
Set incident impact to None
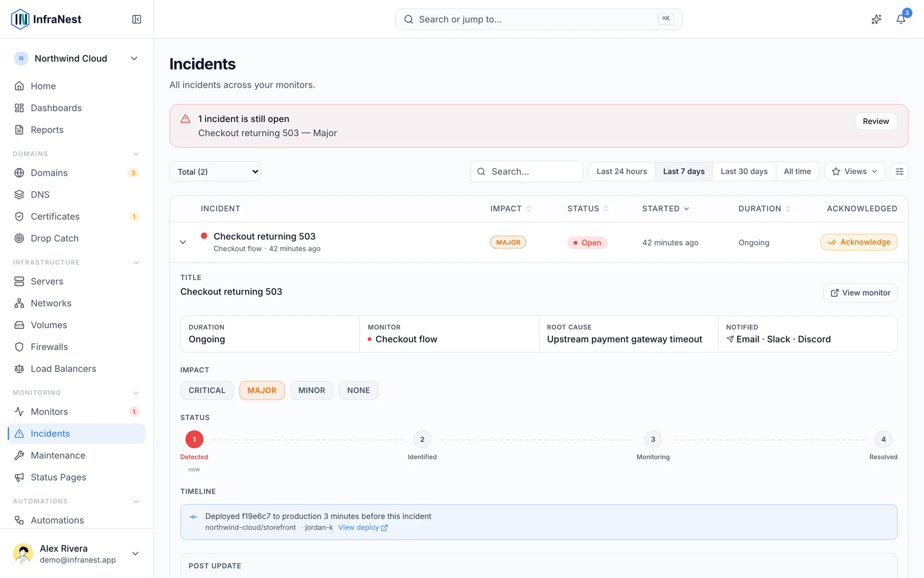pos(359,390)
